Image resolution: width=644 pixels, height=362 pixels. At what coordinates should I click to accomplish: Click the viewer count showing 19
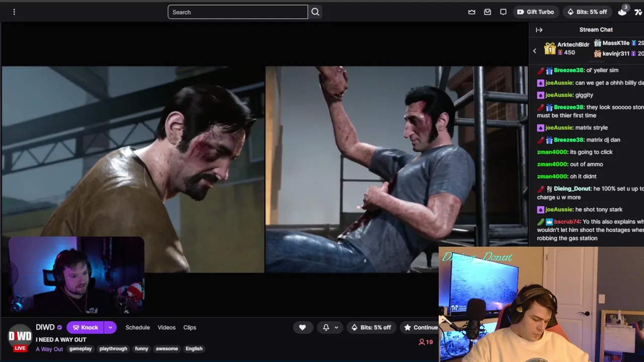pyautogui.click(x=426, y=342)
